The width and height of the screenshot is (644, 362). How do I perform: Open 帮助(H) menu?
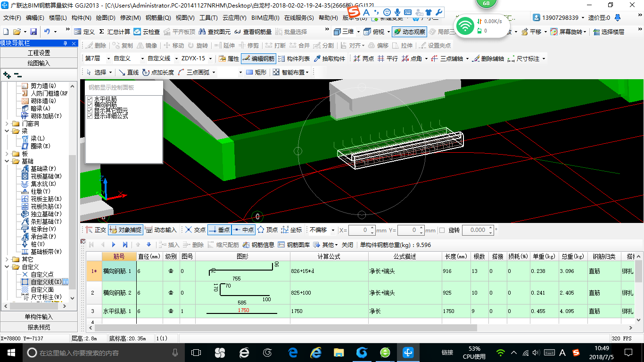coord(328,18)
